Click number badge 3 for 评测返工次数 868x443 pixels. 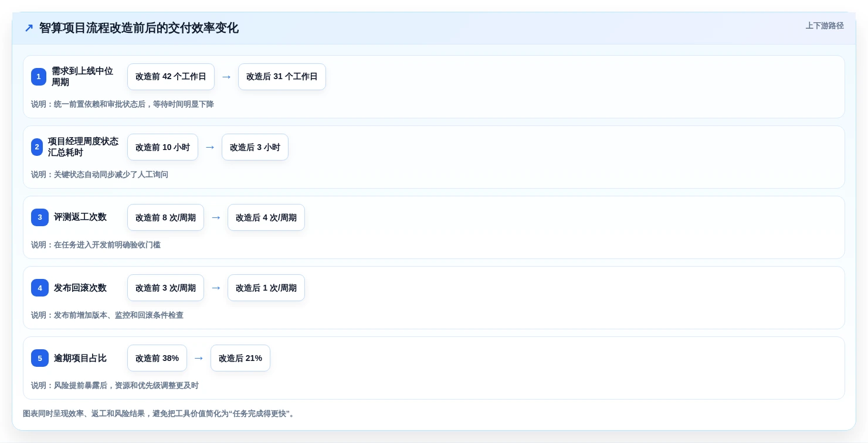point(40,217)
